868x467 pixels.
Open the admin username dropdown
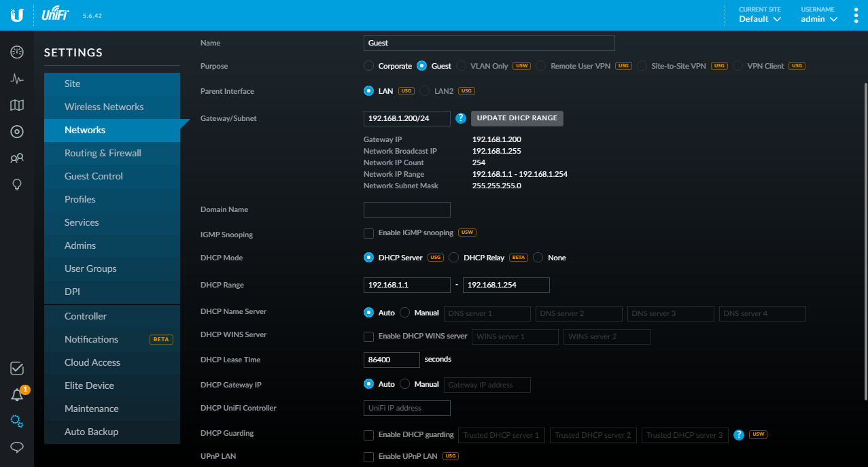pos(818,19)
